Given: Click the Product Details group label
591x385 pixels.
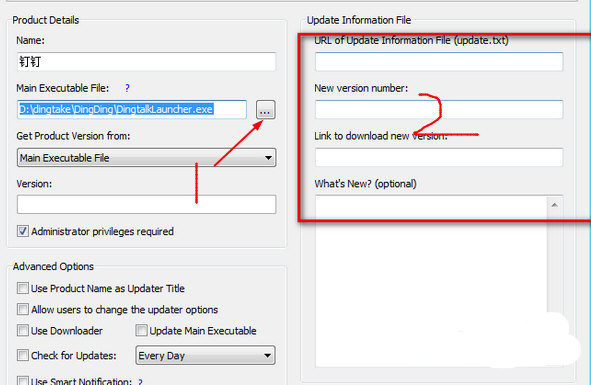Looking at the screenshot, I should [46, 20].
